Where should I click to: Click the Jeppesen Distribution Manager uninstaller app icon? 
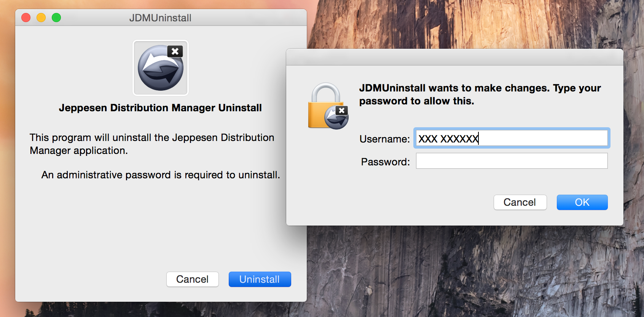coord(160,68)
